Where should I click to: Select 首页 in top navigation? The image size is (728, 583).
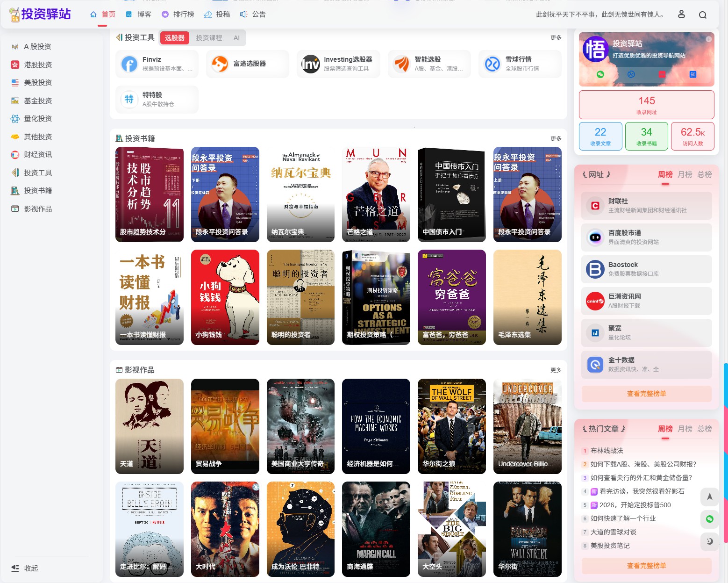[x=103, y=14]
